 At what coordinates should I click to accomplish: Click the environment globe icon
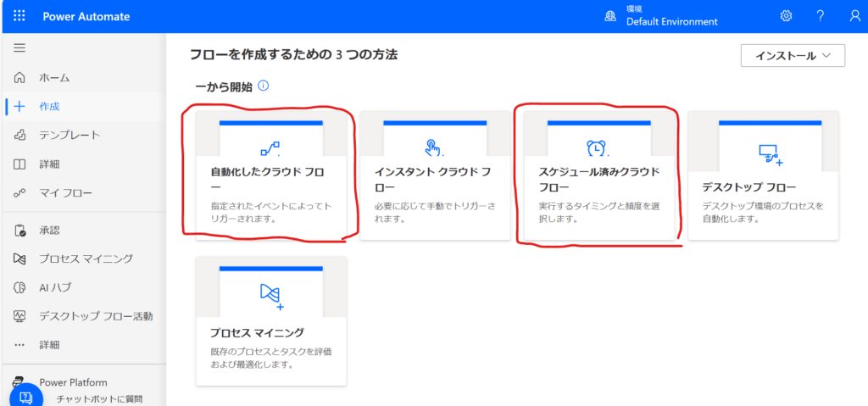click(610, 17)
